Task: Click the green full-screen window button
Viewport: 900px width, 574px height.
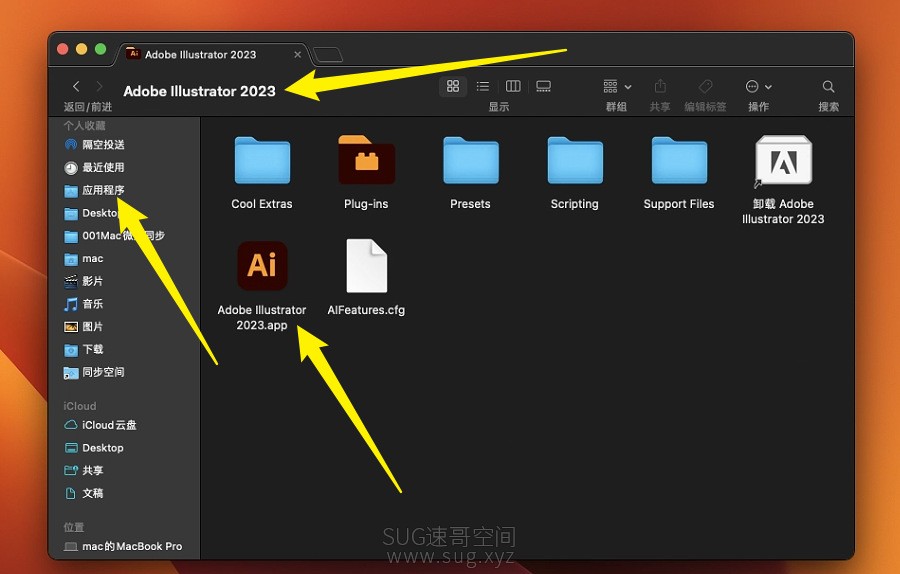Action: [100, 49]
